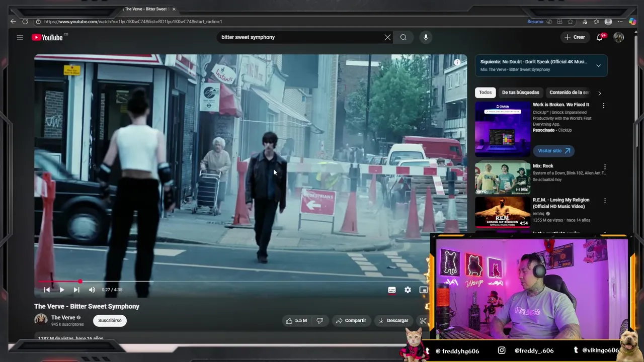The width and height of the screenshot is (644, 362).
Task: Select The Verve - Bitter Sweet tab
Action: (x=145, y=9)
